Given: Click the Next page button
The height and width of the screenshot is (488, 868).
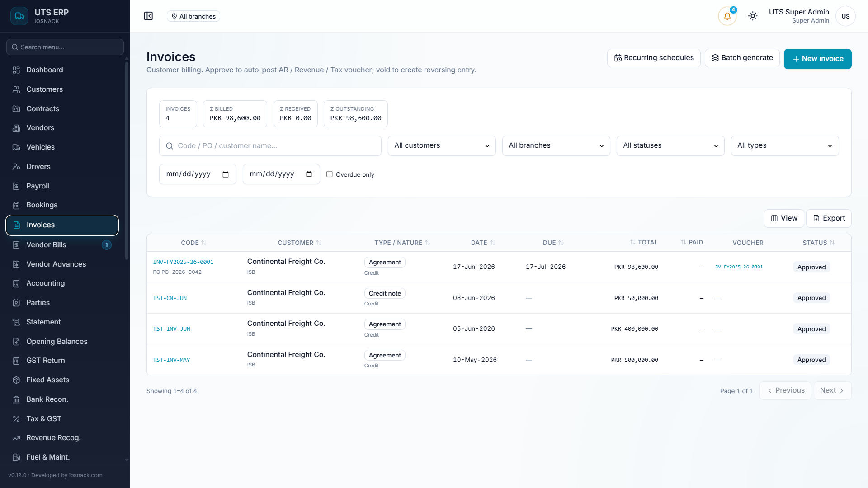Looking at the screenshot, I should [x=832, y=391].
